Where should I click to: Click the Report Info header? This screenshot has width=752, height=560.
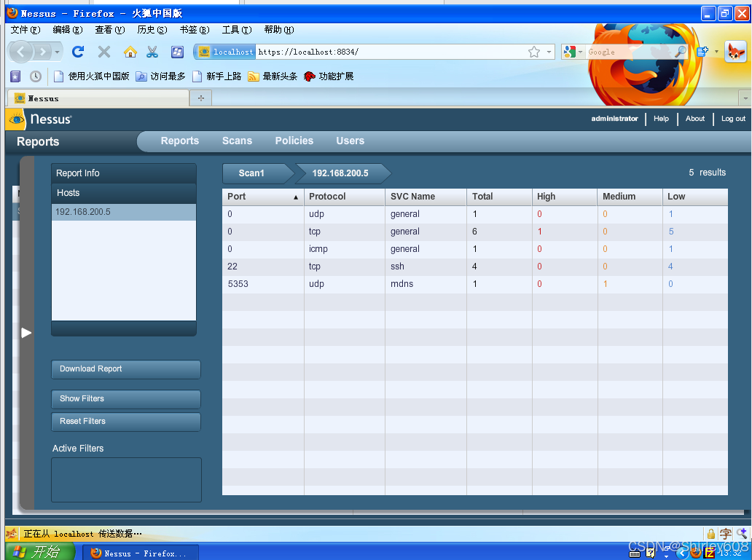pos(124,173)
